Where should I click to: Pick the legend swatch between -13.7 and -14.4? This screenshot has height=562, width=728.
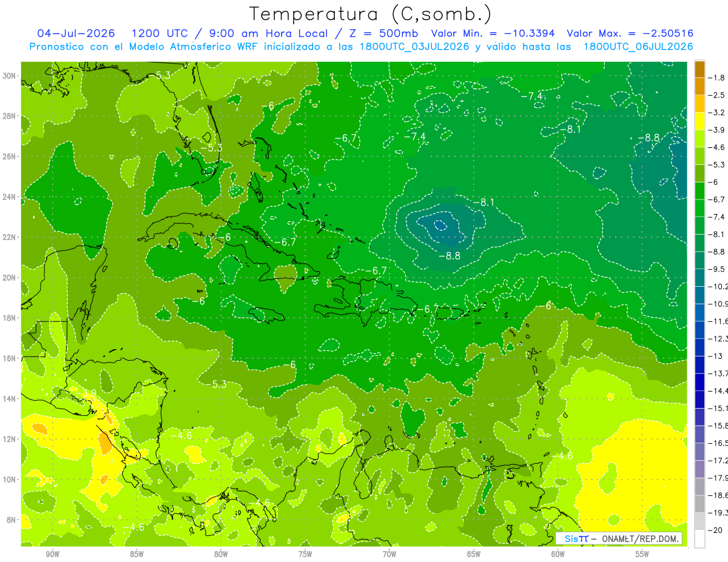pyautogui.click(x=699, y=382)
